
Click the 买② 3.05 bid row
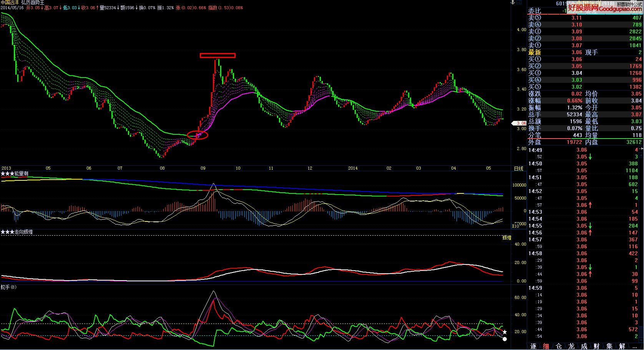(x=585, y=66)
